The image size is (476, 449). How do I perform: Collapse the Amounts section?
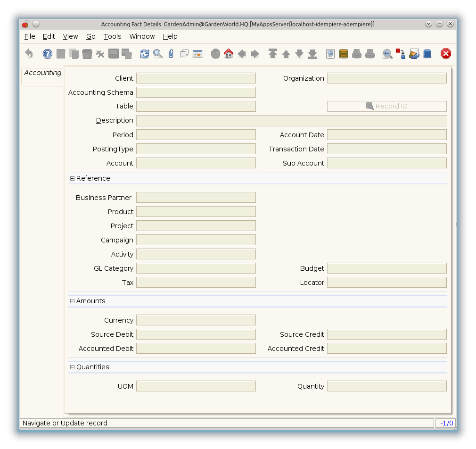pyautogui.click(x=73, y=301)
